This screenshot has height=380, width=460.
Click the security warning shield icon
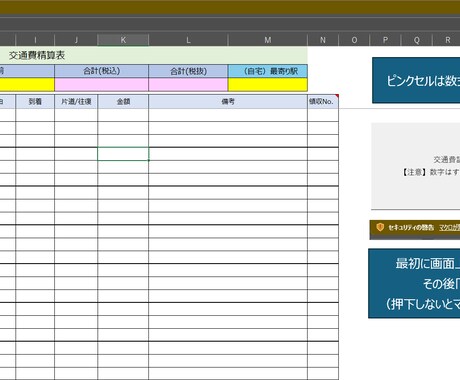tap(380, 227)
